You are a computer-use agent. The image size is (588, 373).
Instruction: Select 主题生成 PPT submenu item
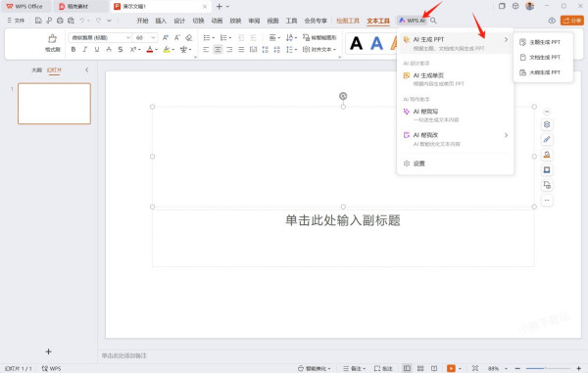[543, 42]
